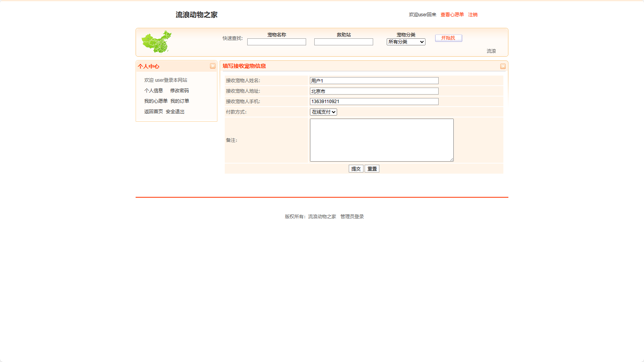The height and width of the screenshot is (362, 644).
Task: Collapse the 个人中心 panel via corner icon
Action: click(212, 66)
